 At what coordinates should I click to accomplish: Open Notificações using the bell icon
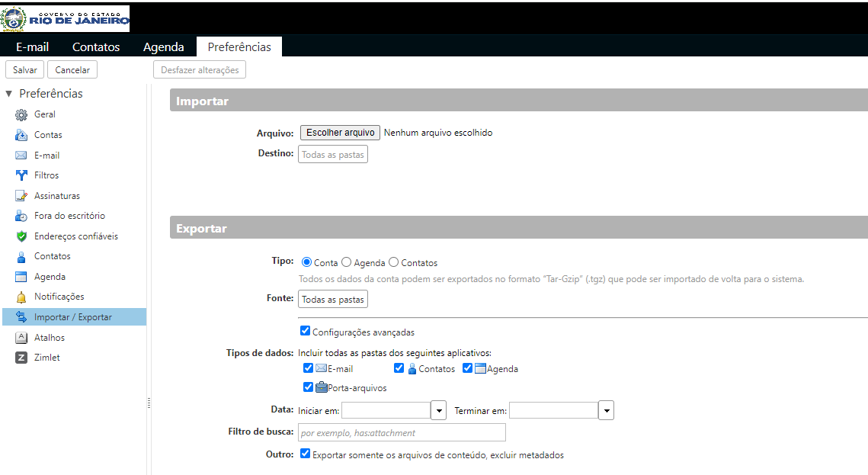tap(21, 297)
